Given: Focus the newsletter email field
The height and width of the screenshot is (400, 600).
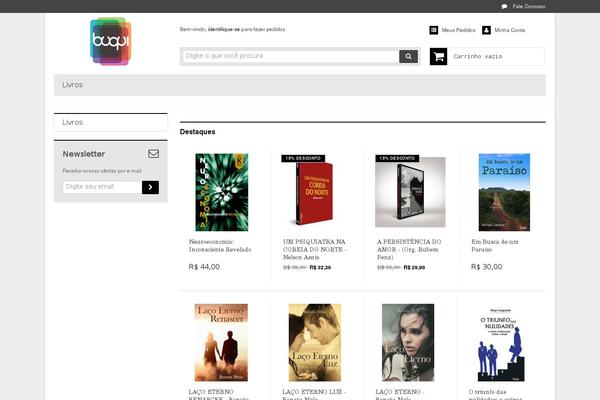Looking at the screenshot, I should pyautogui.click(x=102, y=187).
